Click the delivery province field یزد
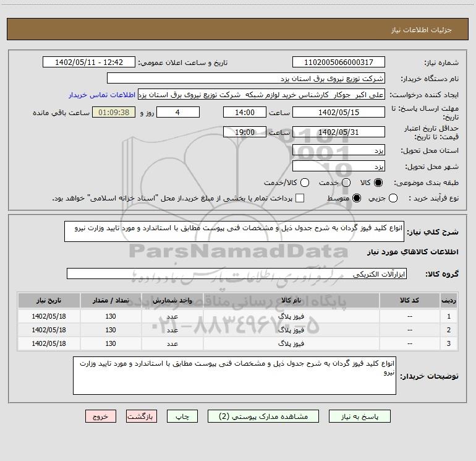Screen dimensions: 476x461 tap(339, 150)
